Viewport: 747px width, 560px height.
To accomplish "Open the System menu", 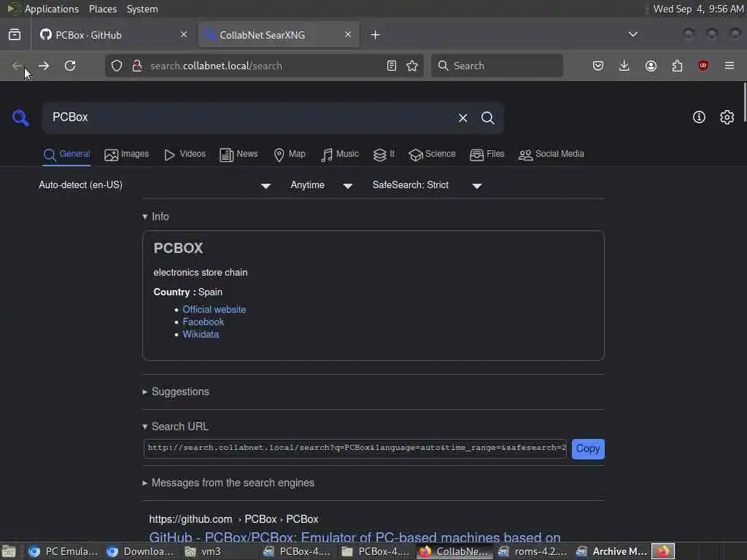I will pyautogui.click(x=142, y=9).
